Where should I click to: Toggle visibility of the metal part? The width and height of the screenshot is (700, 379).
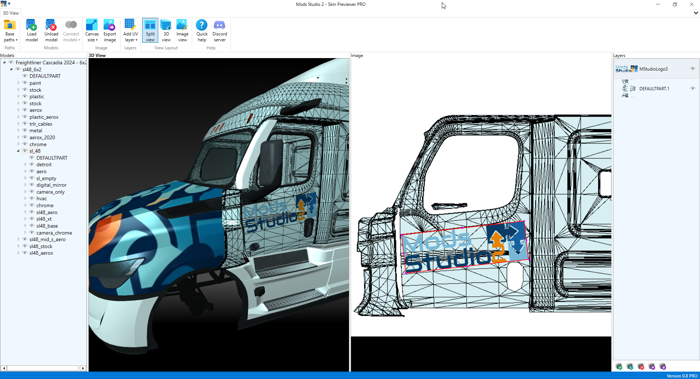pyautogui.click(x=25, y=131)
